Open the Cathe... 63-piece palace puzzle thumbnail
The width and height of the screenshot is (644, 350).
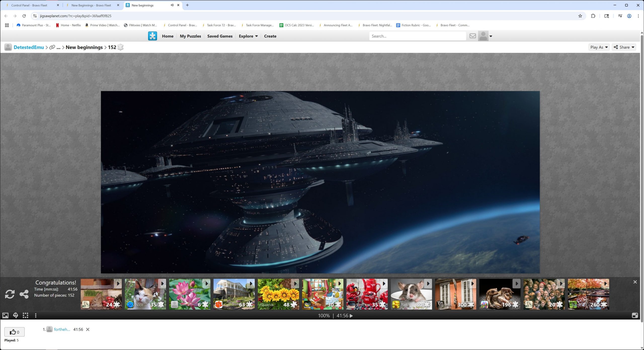click(234, 294)
